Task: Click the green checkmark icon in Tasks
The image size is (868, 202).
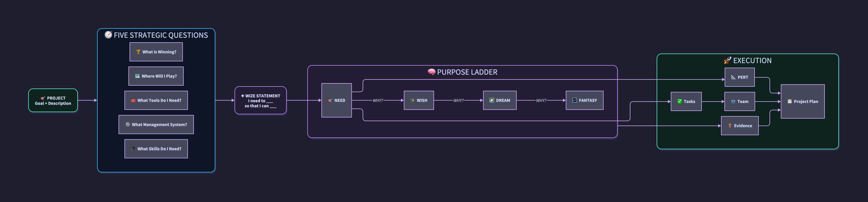Action: 680,101
